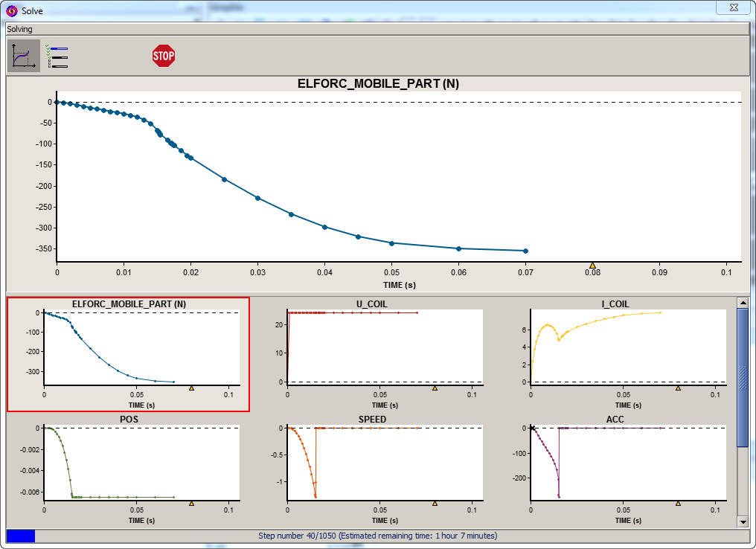Click the step number status text
Screen dimensions: 756x549
click(x=377, y=536)
